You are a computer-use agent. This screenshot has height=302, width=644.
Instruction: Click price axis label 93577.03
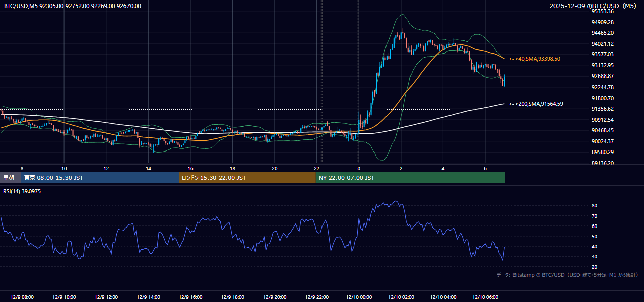coord(603,54)
